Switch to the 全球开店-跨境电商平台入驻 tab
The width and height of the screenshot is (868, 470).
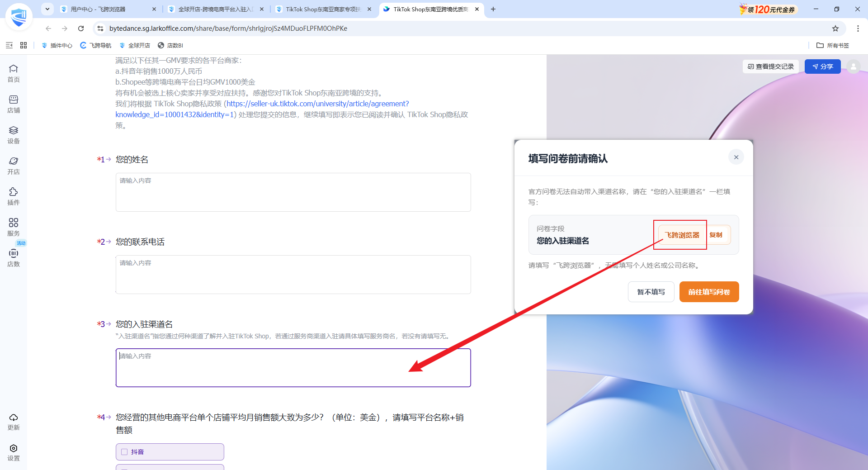click(x=216, y=9)
